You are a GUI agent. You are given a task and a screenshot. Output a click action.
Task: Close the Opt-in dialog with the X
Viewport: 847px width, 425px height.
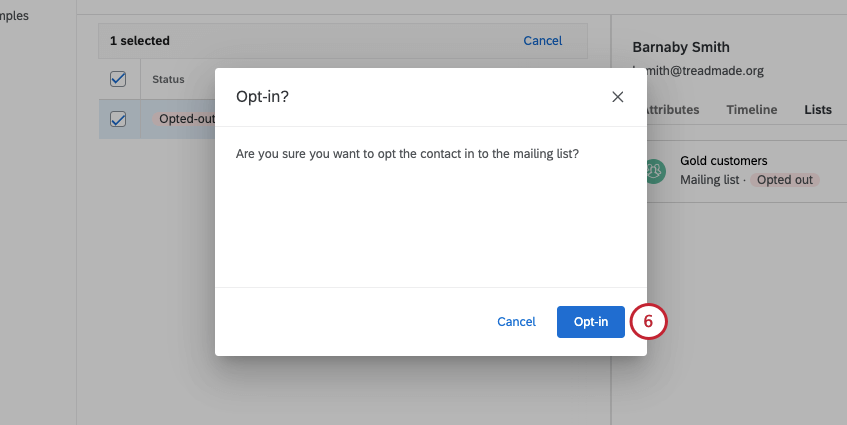[618, 97]
